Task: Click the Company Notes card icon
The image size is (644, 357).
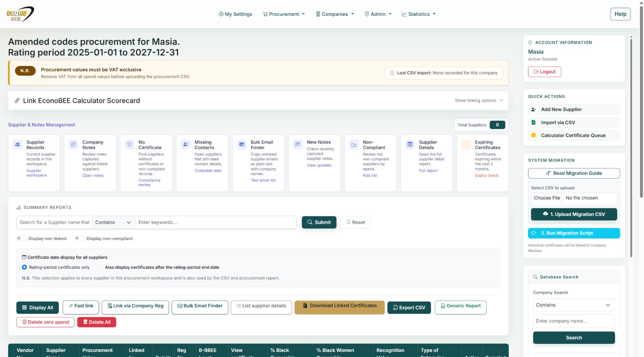Action: click(73, 144)
